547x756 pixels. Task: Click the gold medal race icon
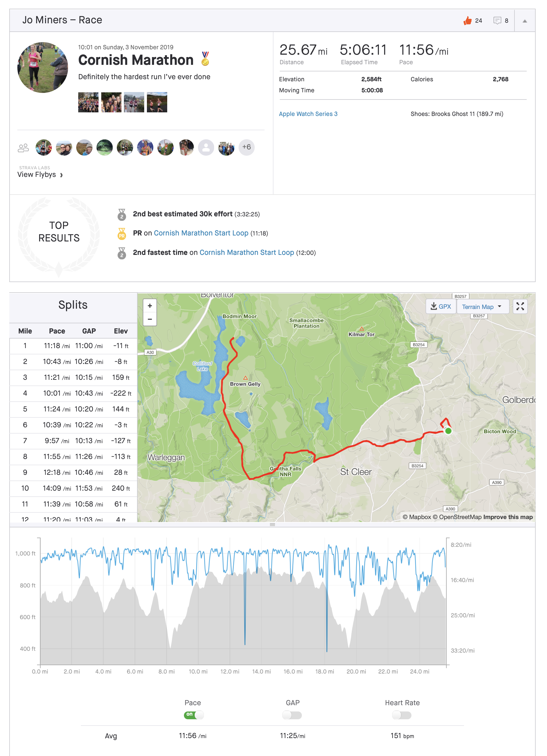click(205, 59)
